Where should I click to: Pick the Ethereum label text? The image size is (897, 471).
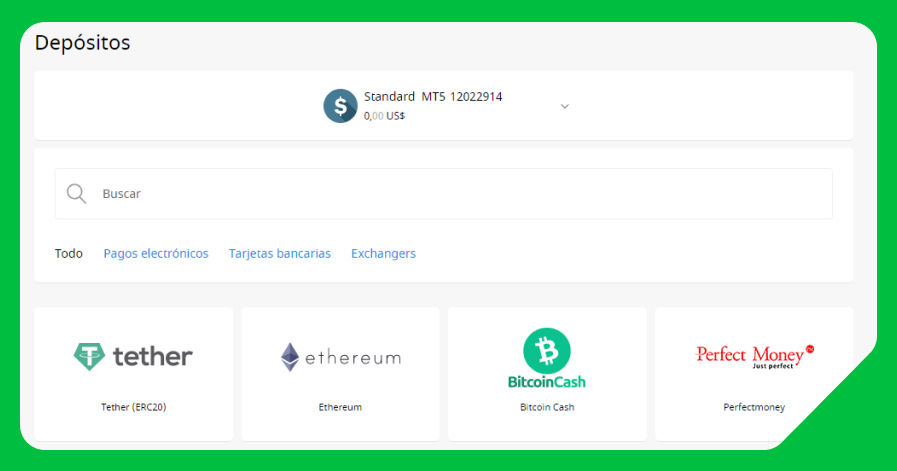pyautogui.click(x=340, y=407)
